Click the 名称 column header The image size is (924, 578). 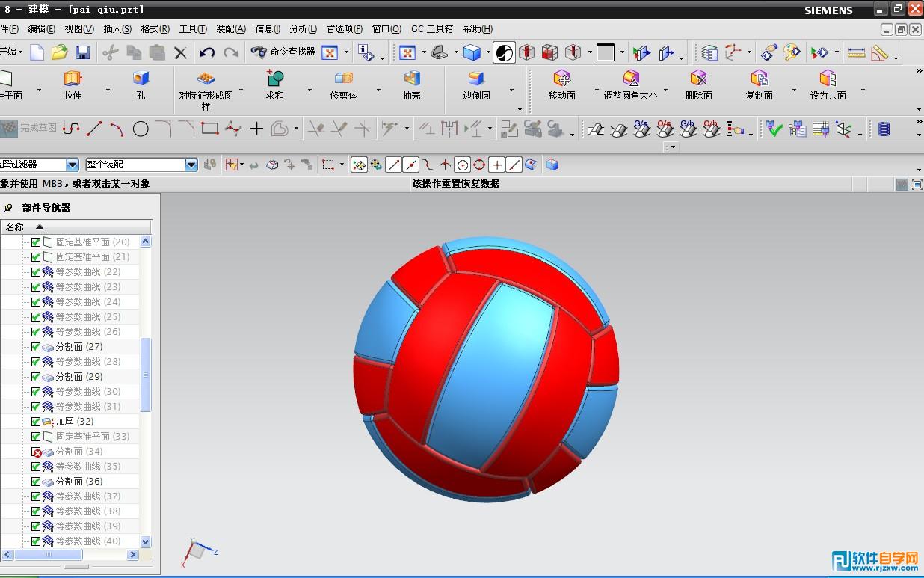click(15, 227)
